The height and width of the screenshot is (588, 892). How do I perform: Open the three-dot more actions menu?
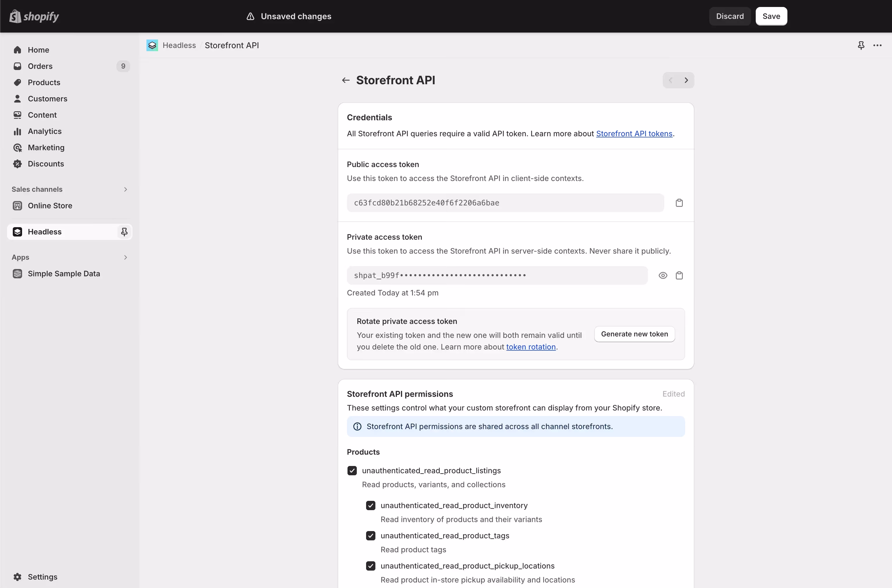pyautogui.click(x=877, y=45)
